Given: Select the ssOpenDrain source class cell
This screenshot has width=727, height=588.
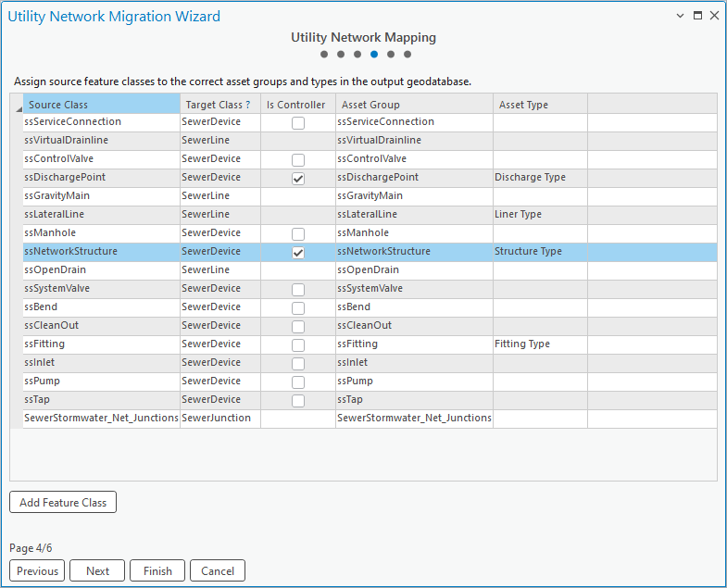Looking at the screenshot, I should point(102,270).
